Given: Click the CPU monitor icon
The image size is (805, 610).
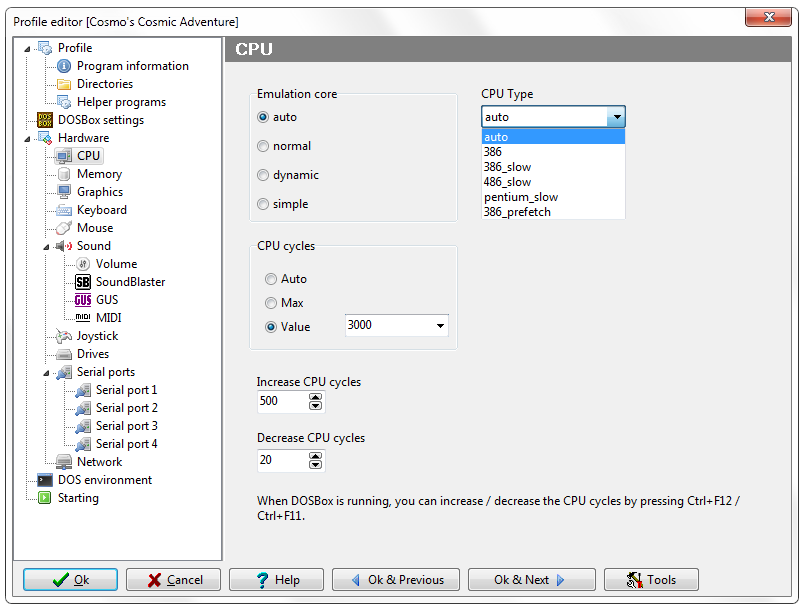Looking at the screenshot, I should (64, 156).
